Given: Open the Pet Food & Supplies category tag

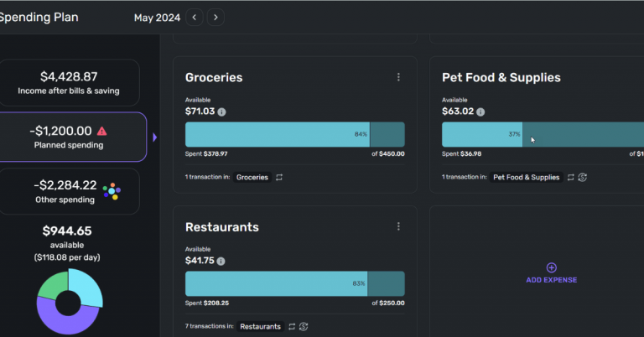Looking at the screenshot, I should (526, 178).
